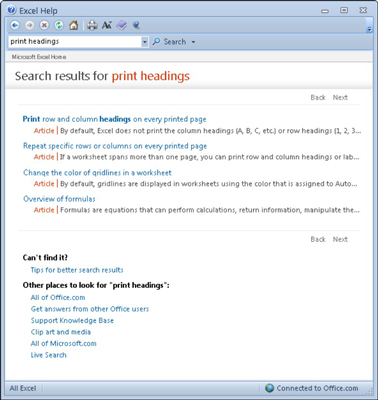Click 'Other places to look for' heading
This screenshot has width=378, height=400.
96,285
